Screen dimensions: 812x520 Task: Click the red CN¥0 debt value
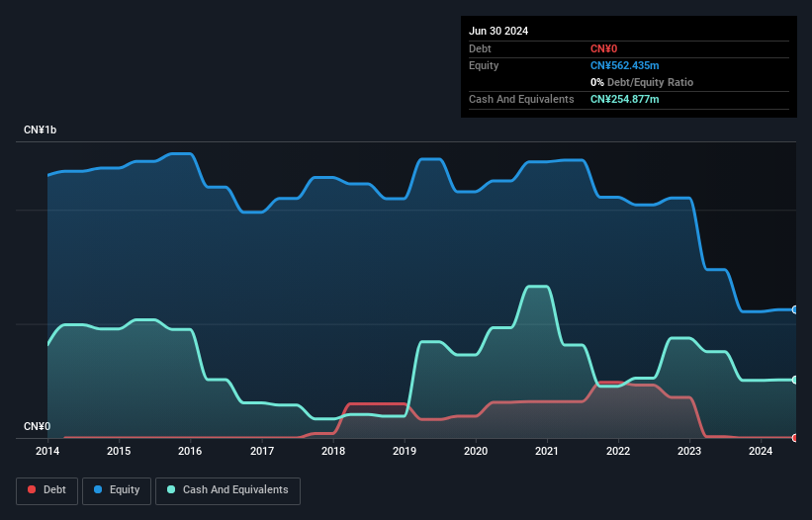604,48
